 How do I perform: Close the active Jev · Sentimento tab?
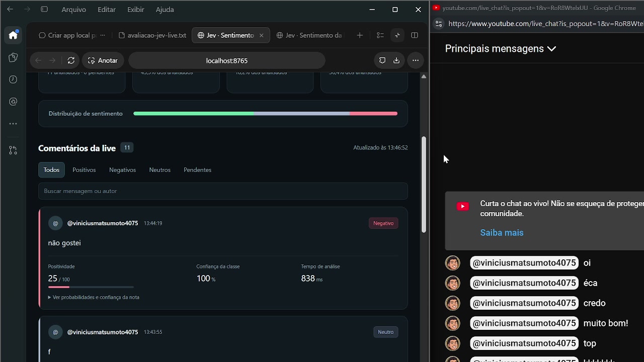(261, 36)
